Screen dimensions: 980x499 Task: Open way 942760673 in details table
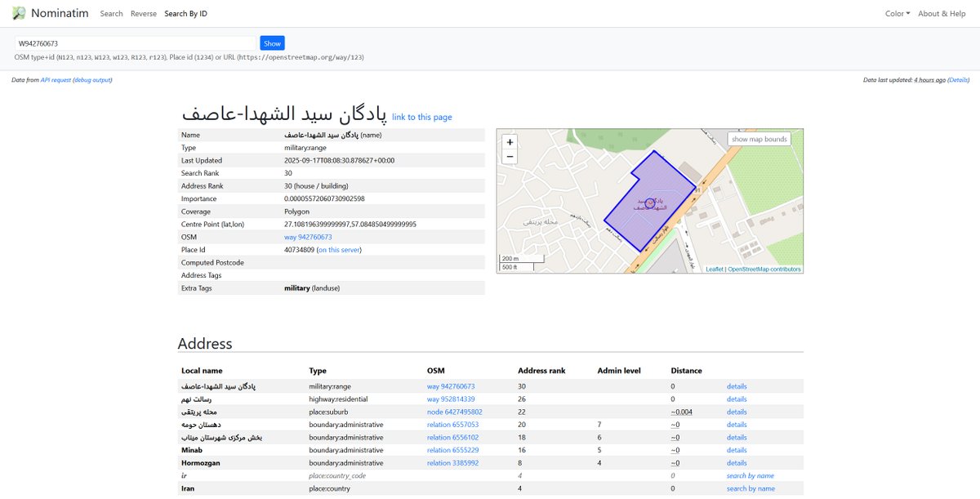point(308,237)
